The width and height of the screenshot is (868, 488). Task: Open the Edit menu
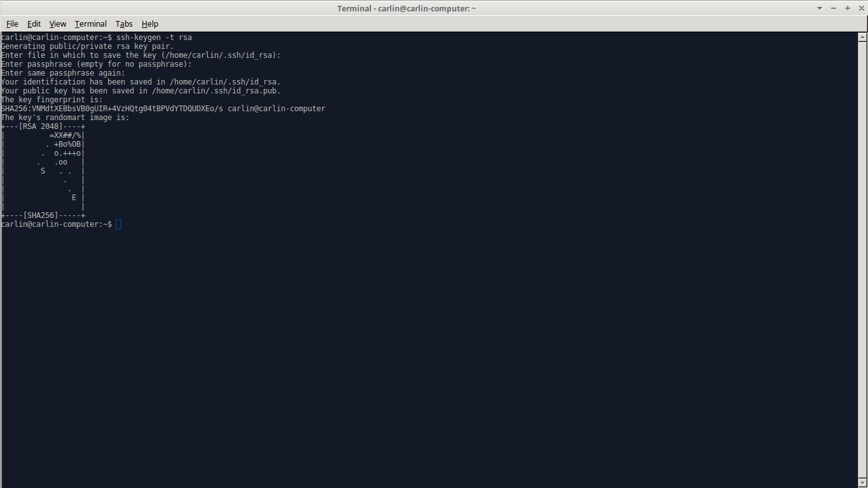tap(34, 24)
